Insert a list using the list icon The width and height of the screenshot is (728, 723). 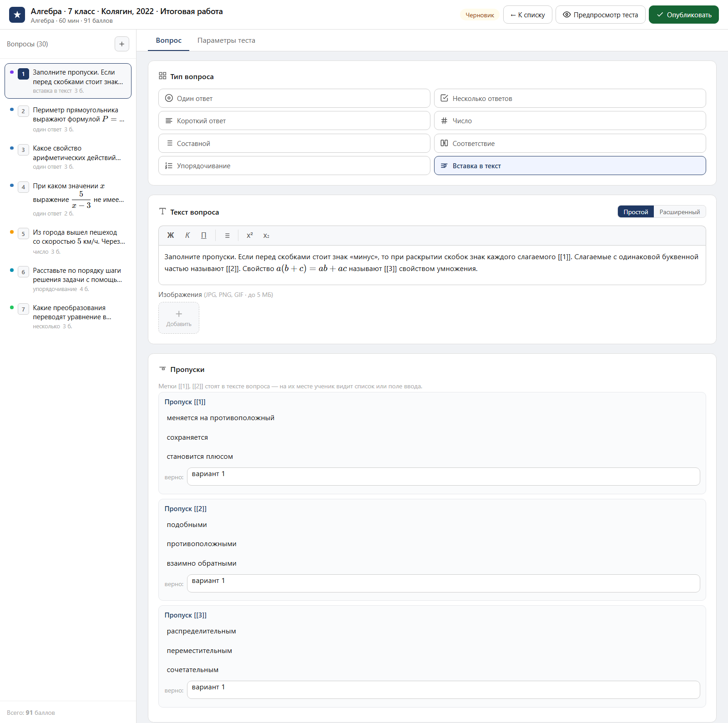point(227,236)
